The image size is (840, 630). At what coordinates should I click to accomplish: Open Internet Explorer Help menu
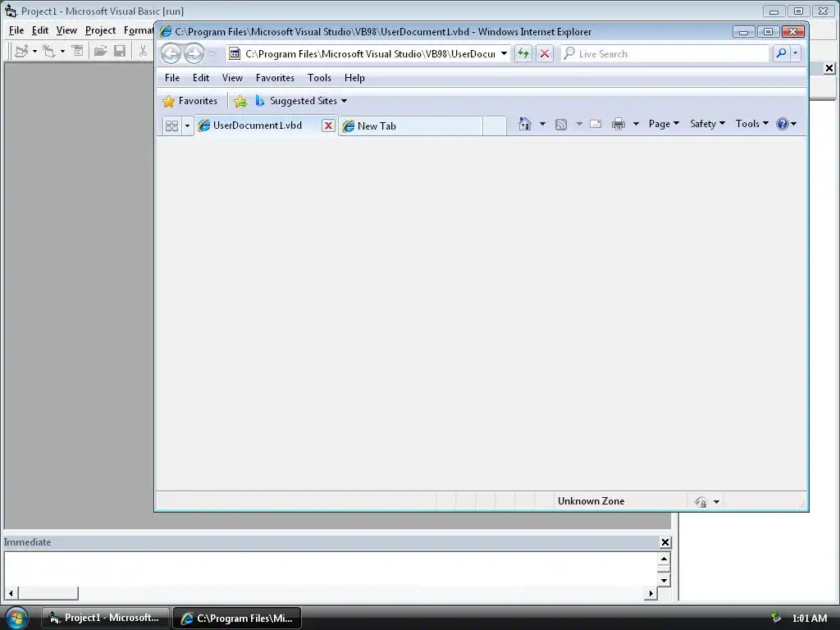(354, 78)
